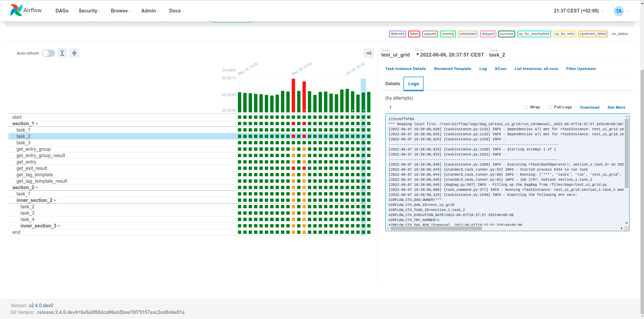
Task: Expand the inner_section_3 group
Action: coord(40,226)
